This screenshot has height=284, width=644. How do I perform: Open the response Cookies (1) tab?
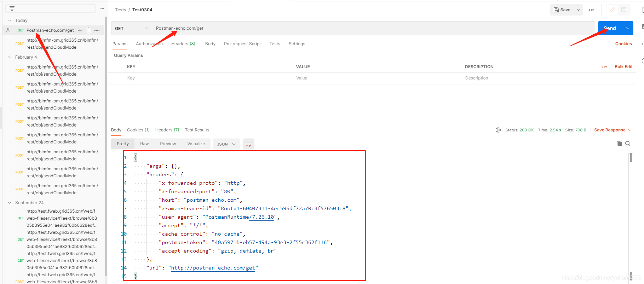click(x=138, y=130)
